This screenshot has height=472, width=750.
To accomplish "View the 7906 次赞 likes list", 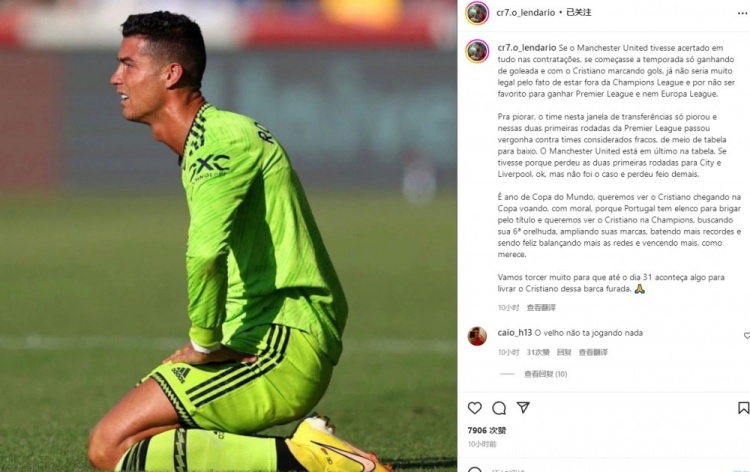I will [x=486, y=430].
